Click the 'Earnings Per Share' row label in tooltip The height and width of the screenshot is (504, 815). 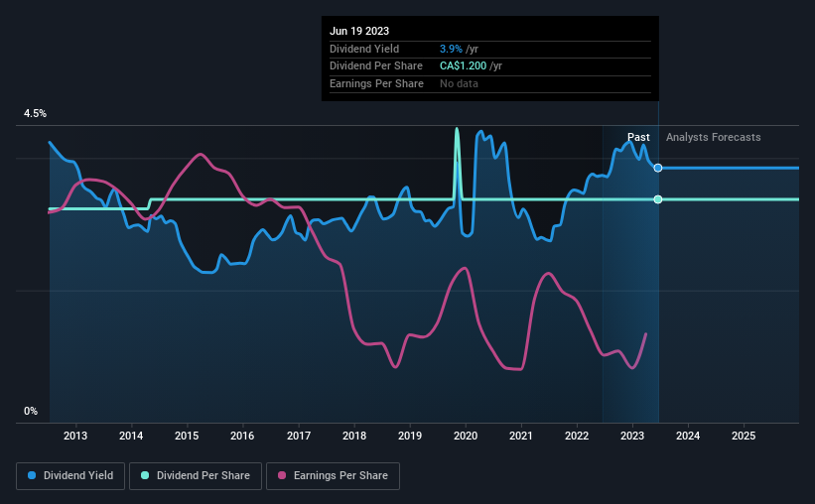[x=376, y=83]
